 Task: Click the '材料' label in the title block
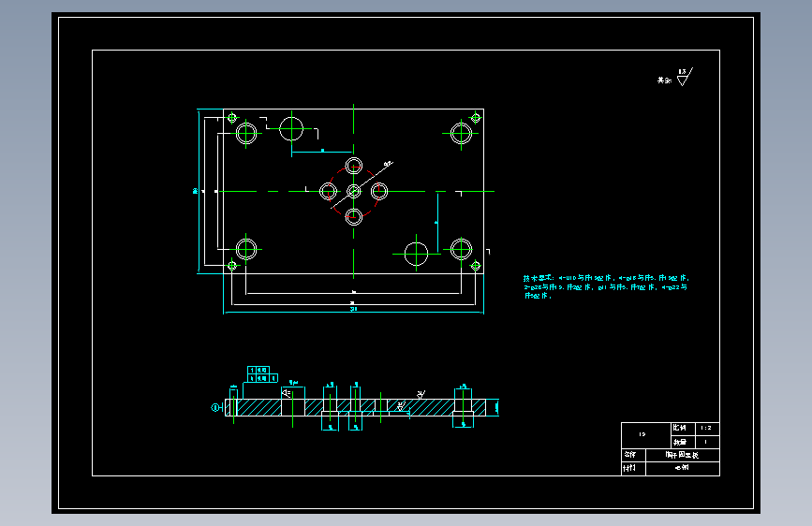629,468
